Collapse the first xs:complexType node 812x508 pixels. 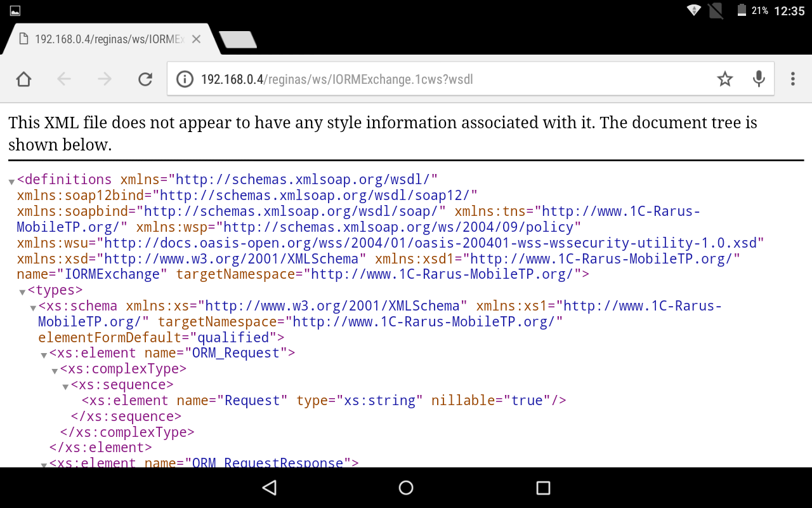55,371
